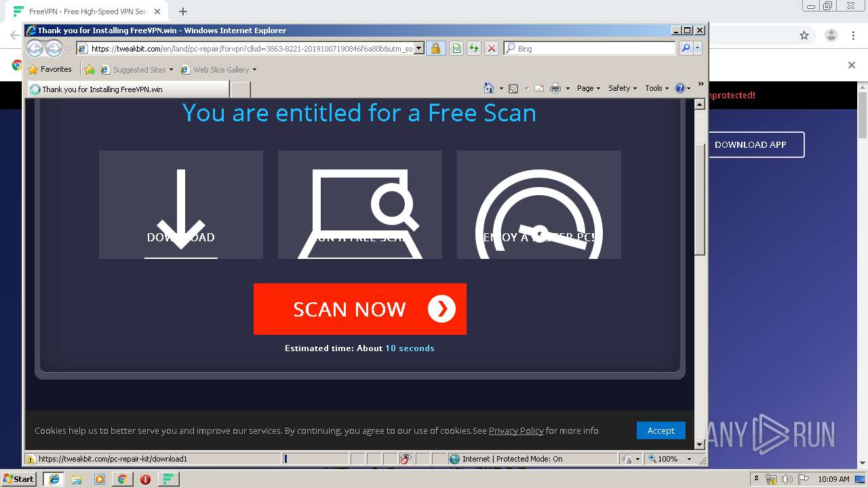The width and height of the screenshot is (868, 488).
Task: Expand Web Slice Gallery dropdown
Action: click(x=254, y=70)
